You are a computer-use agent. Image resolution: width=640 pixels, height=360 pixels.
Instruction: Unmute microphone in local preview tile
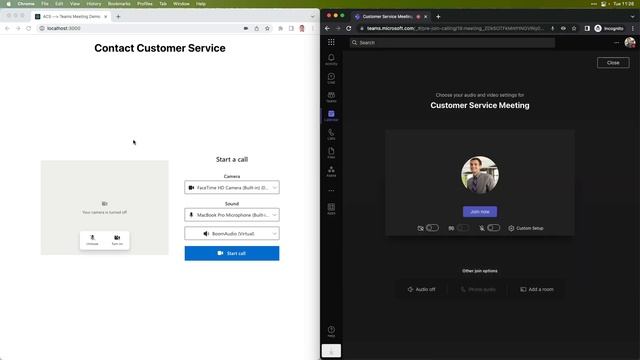[x=92, y=240]
